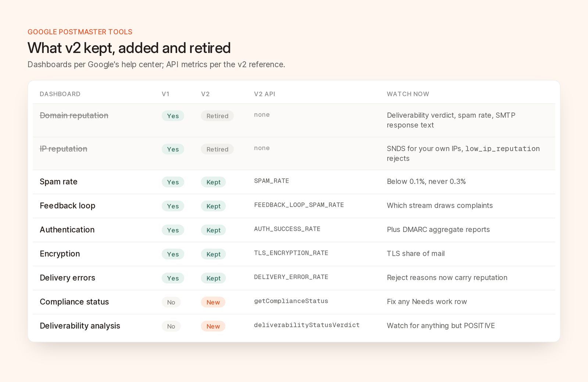Screen dimensions: 588x382
Task: Click 'Fix any Needs work row' text
Action: pyautogui.click(x=427, y=301)
